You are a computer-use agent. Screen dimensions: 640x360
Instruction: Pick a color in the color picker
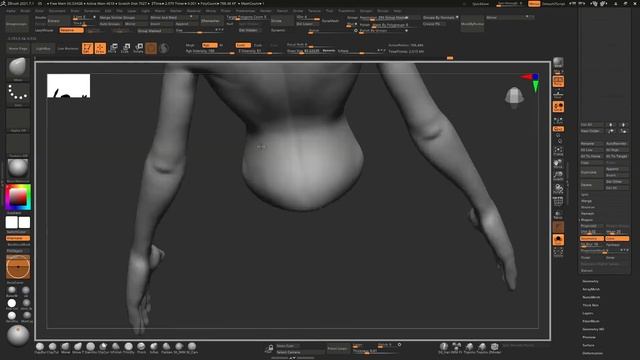[18, 197]
